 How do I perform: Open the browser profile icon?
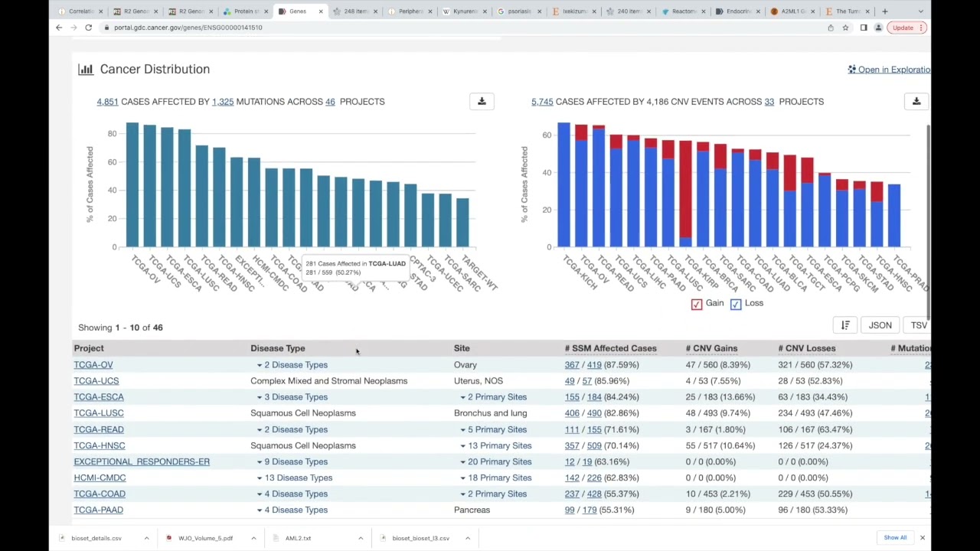coord(878,28)
